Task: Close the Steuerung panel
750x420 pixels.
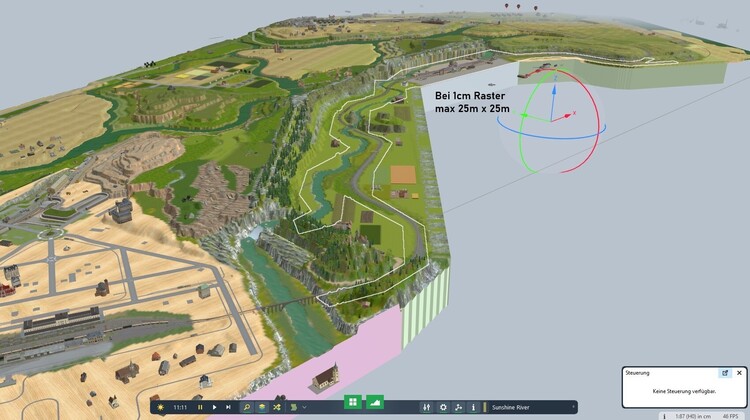Action: pos(739,373)
